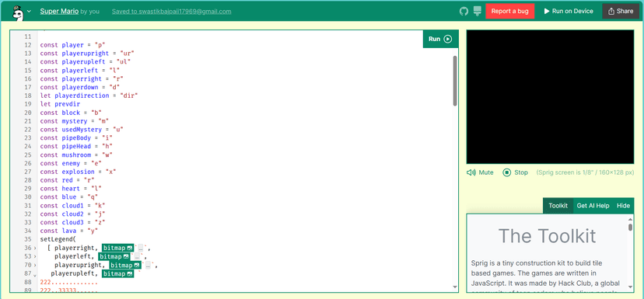Viewport: 644px width, 299px height.
Task: Open playerleft bitmap editor
Action: [114, 256]
